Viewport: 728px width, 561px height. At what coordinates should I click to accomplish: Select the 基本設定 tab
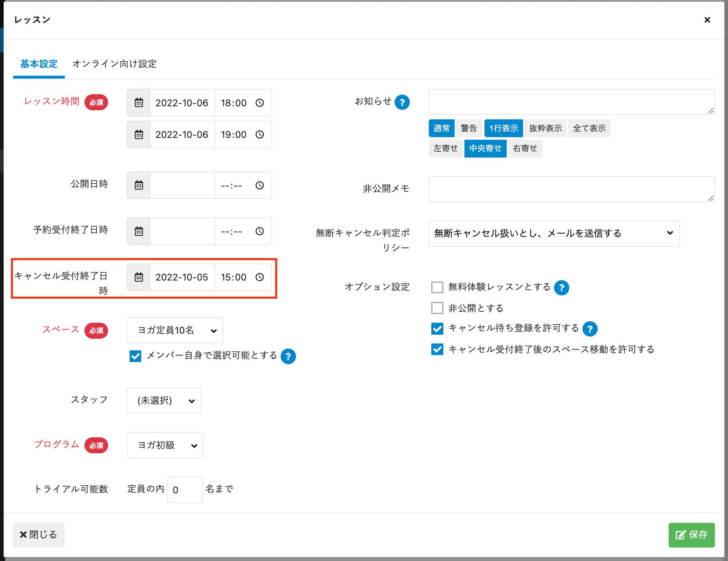[39, 64]
